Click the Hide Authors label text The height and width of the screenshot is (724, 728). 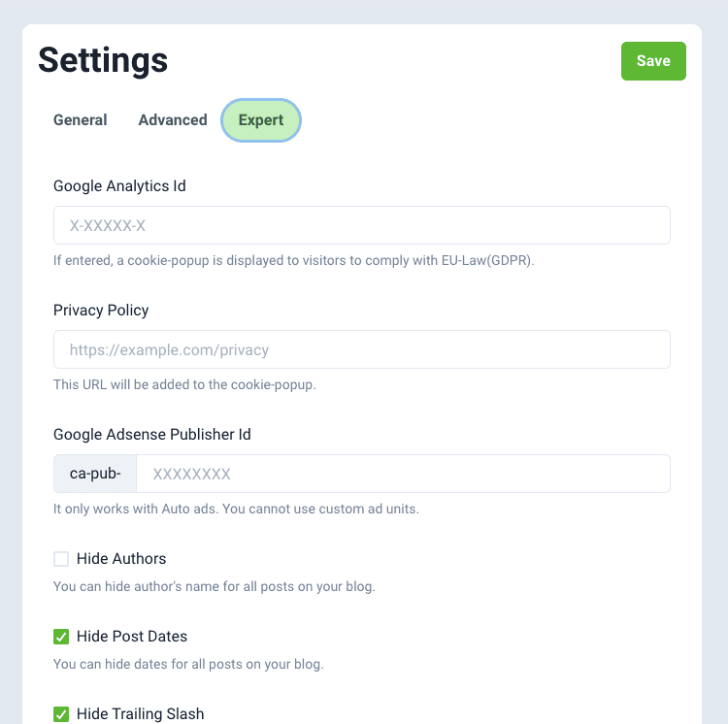pos(121,559)
